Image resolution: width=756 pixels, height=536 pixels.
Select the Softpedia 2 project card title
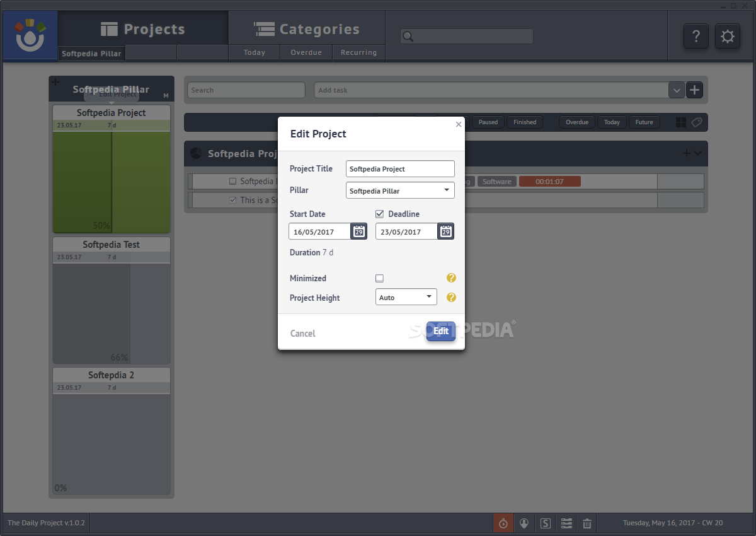click(x=112, y=375)
